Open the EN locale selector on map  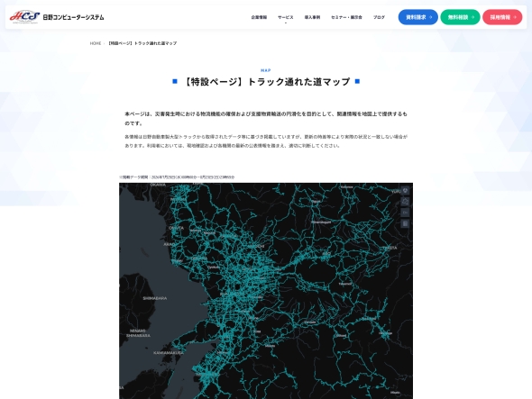(x=405, y=213)
